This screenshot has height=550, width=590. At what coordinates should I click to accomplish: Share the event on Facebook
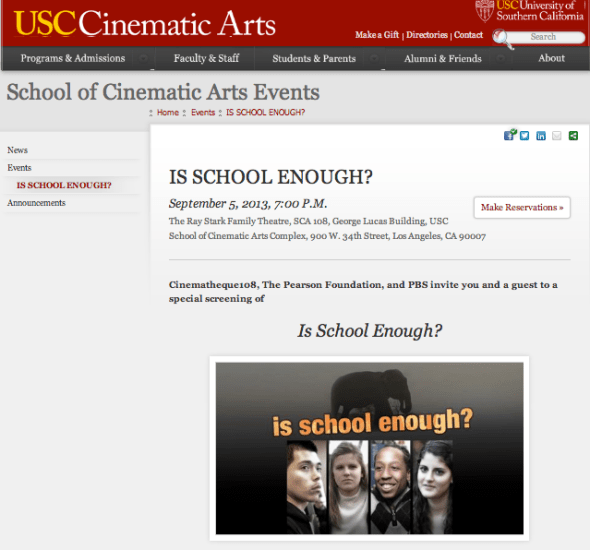[x=509, y=135]
